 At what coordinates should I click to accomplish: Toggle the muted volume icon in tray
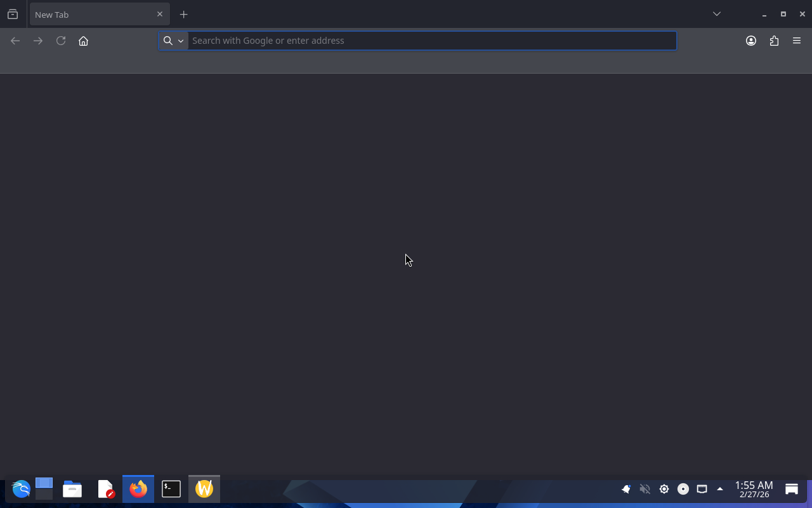(645, 489)
